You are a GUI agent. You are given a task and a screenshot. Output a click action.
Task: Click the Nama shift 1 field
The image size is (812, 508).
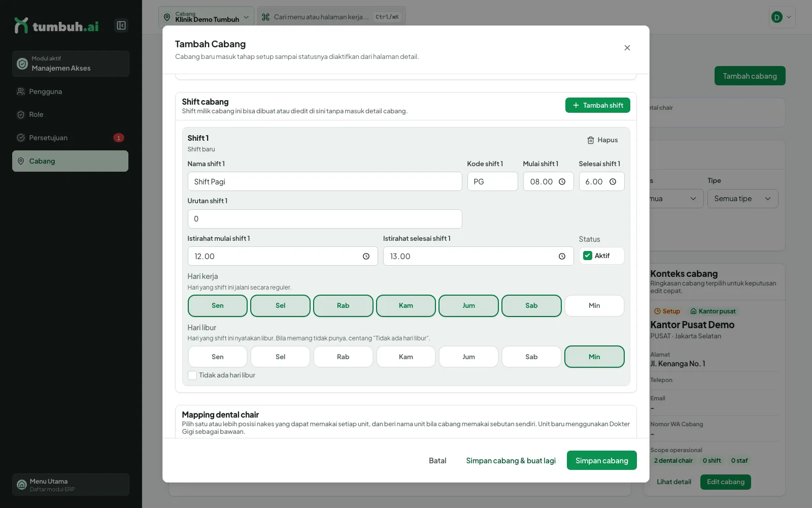pyautogui.click(x=325, y=182)
